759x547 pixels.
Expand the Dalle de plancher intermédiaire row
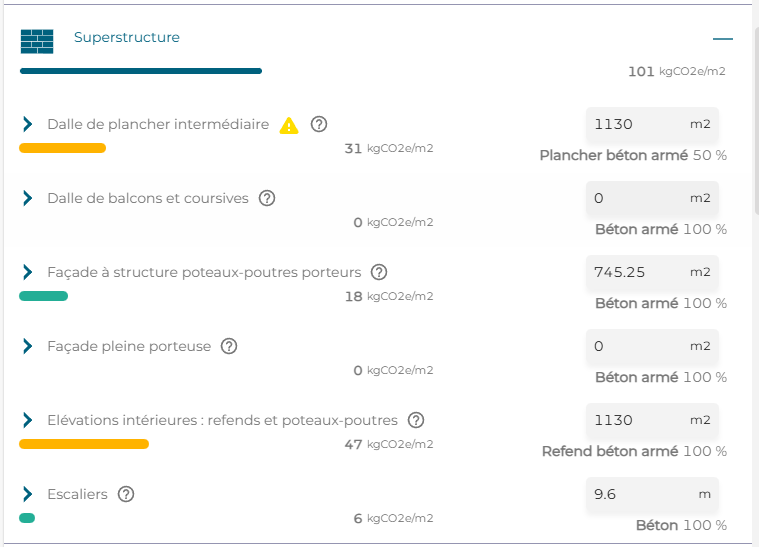[28, 124]
